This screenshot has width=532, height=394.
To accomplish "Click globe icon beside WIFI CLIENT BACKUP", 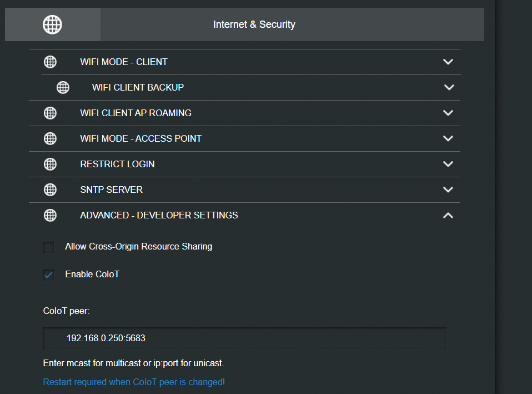I will 63,87.
